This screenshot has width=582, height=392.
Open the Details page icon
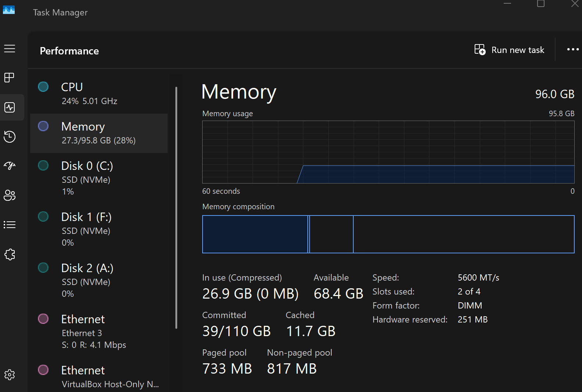pos(10,225)
